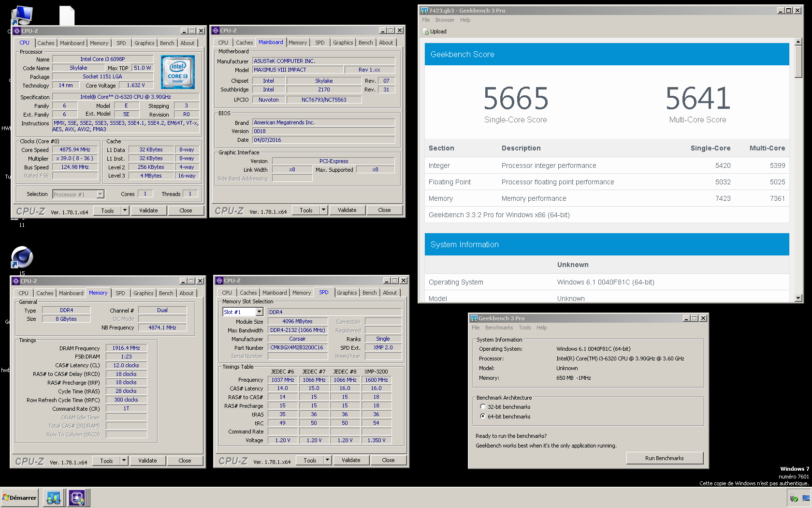Click CPU-Z title icon in Memory window

coord(16,281)
